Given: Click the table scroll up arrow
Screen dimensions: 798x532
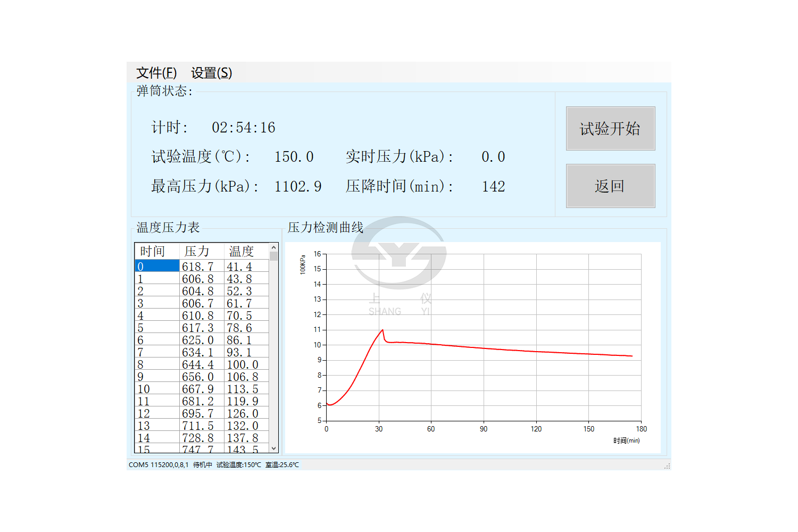Looking at the screenshot, I should [274, 247].
